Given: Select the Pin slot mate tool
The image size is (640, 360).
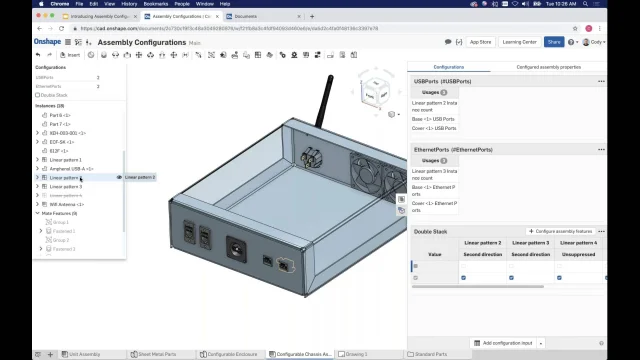Looking at the screenshot, I should tap(162, 55).
